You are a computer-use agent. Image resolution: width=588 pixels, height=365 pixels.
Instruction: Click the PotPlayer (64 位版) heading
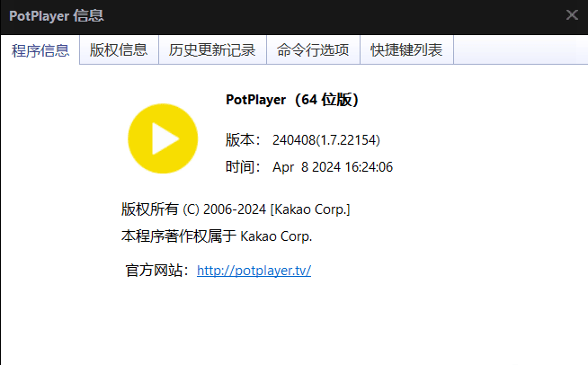[292, 100]
